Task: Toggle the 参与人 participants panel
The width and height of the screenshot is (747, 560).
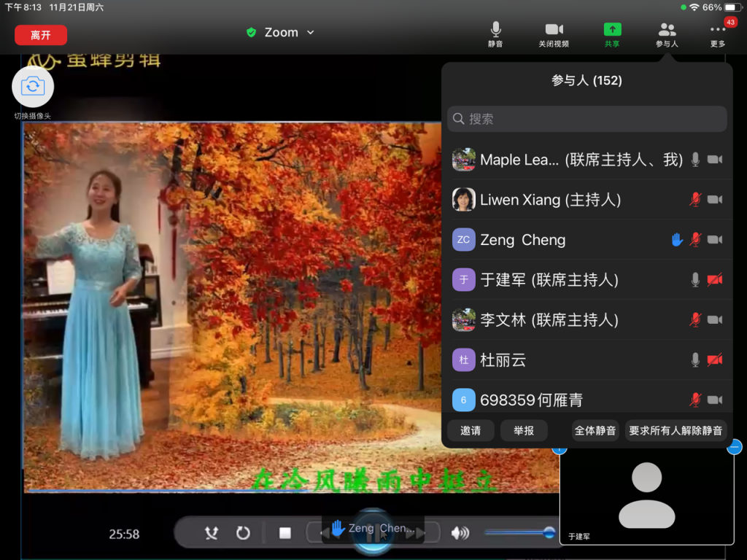Action: point(667,34)
